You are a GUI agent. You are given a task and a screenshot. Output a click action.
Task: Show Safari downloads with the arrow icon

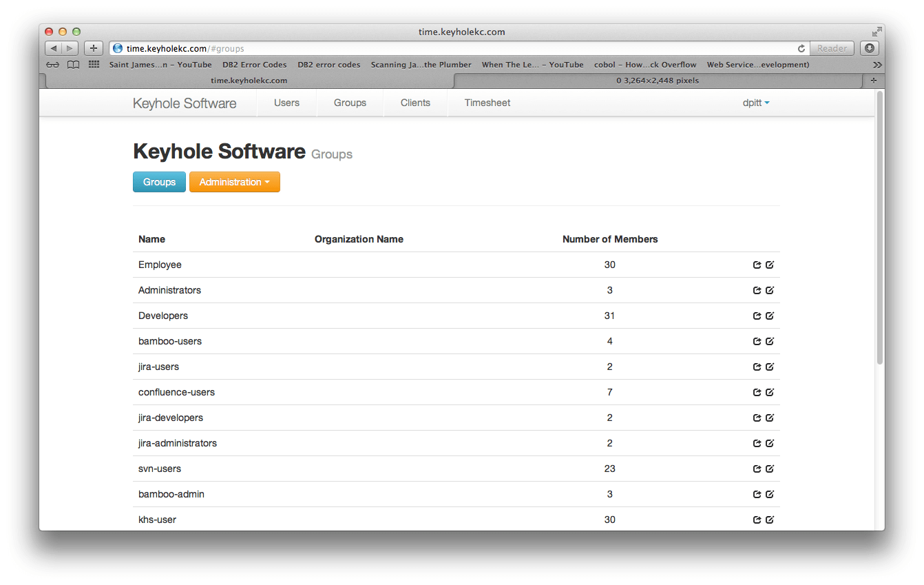pyautogui.click(x=870, y=48)
